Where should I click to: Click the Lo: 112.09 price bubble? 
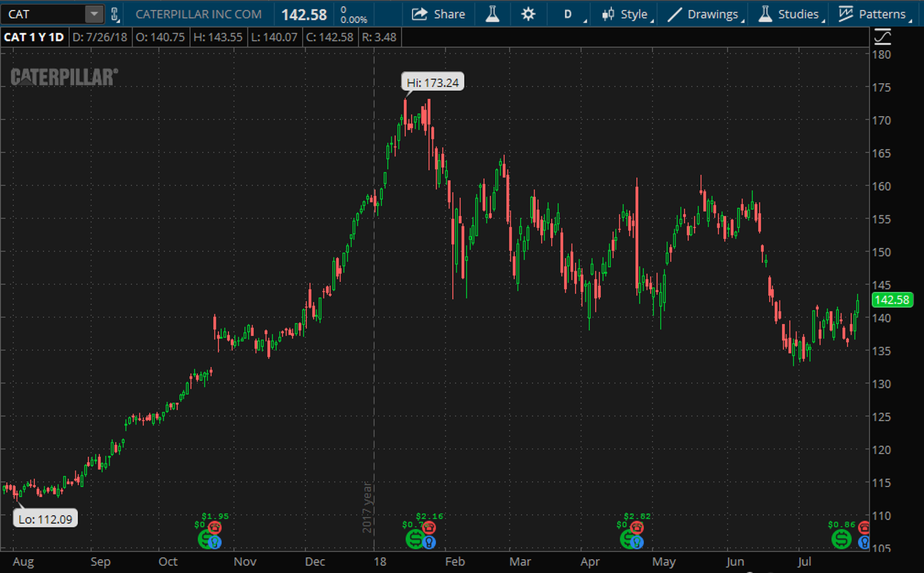(46, 519)
